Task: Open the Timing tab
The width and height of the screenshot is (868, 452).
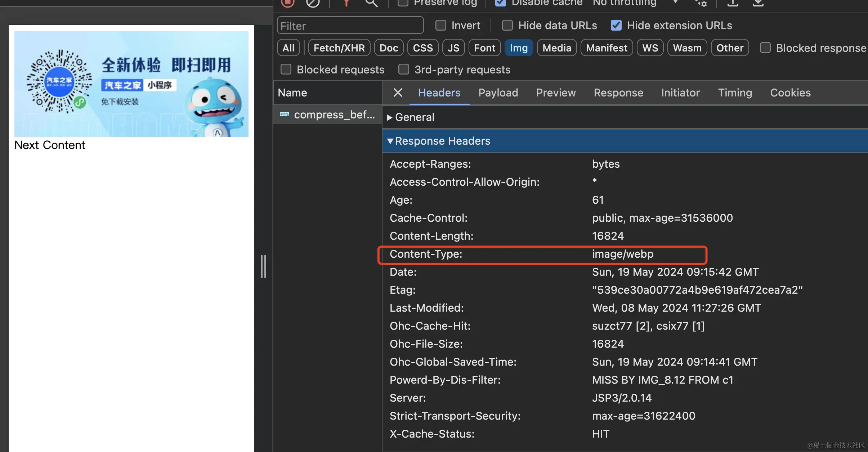Action: pos(735,92)
